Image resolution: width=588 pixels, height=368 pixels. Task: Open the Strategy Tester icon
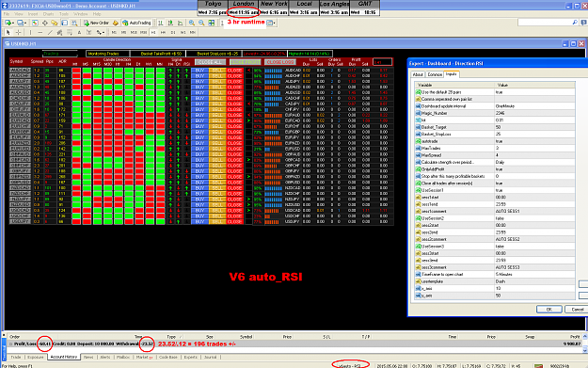(74, 23)
